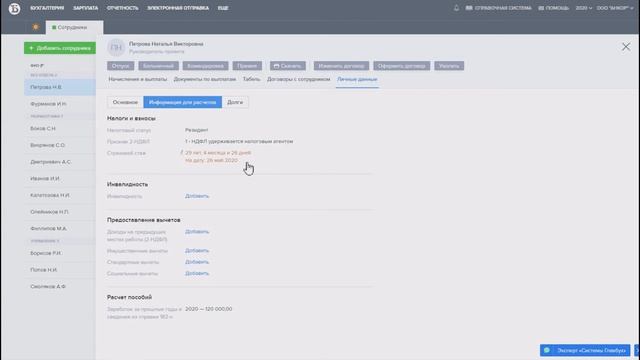Open the Табель tab
640x360 pixels.
(x=251, y=79)
